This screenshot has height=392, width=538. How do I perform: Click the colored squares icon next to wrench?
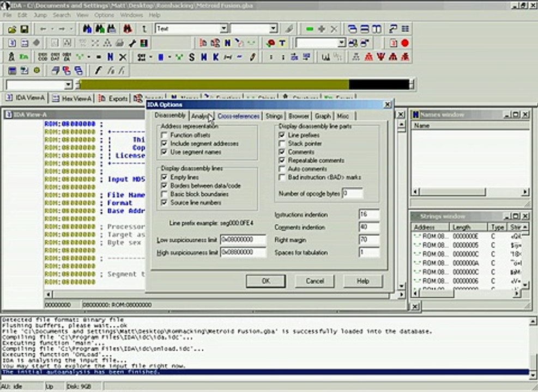pos(144,43)
